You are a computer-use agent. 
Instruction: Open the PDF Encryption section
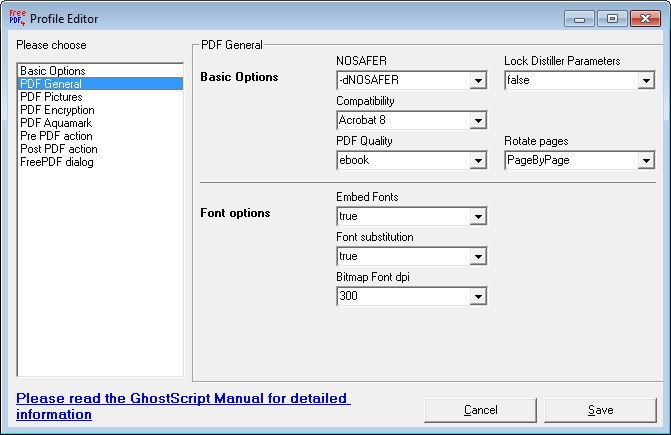[101, 110]
